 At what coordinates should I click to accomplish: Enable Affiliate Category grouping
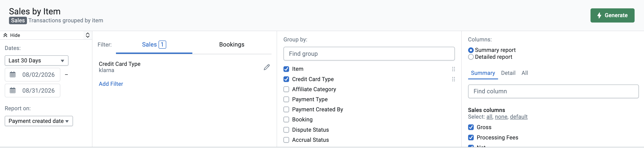point(286,89)
